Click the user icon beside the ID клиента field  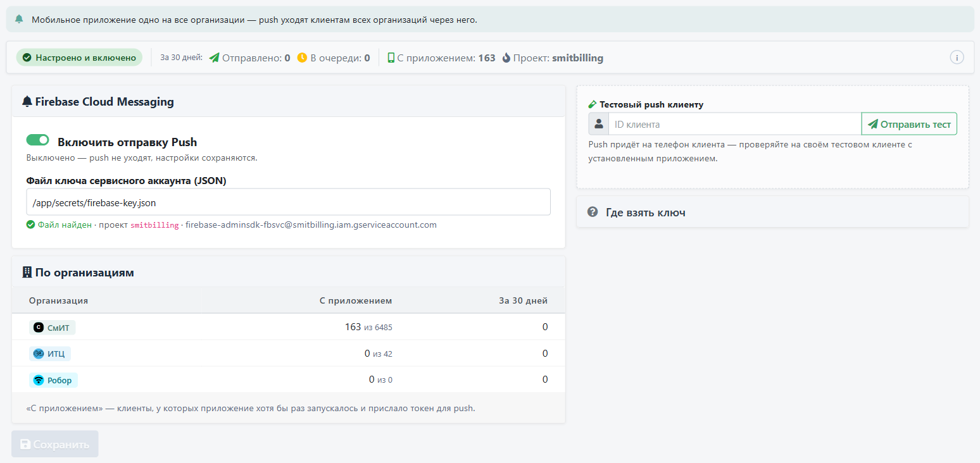pyautogui.click(x=599, y=124)
